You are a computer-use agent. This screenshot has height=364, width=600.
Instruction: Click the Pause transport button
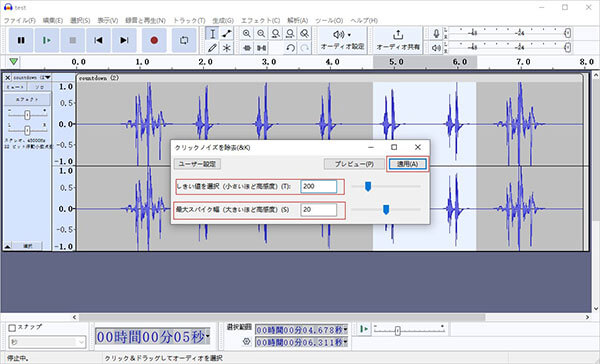click(x=21, y=40)
